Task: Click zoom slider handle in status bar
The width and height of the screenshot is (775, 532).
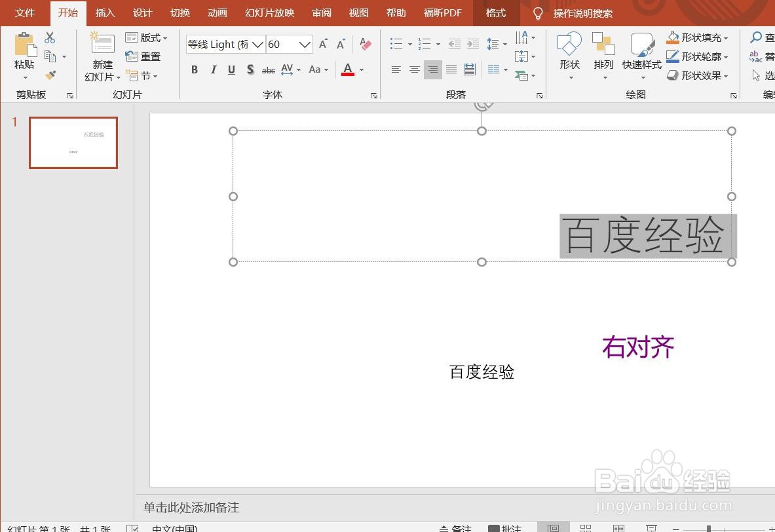Action: coord(709,529)
